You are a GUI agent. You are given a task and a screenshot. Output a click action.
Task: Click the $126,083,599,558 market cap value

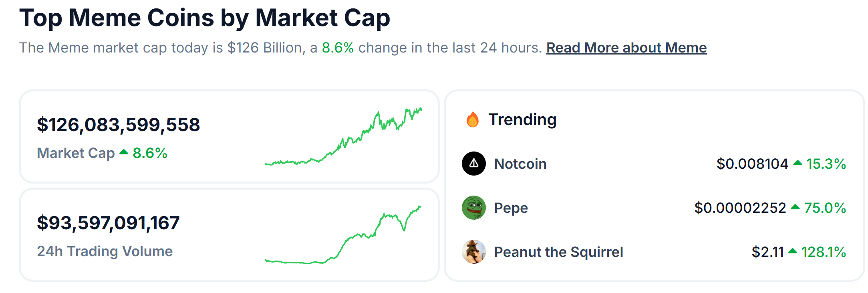click(118, 125)
